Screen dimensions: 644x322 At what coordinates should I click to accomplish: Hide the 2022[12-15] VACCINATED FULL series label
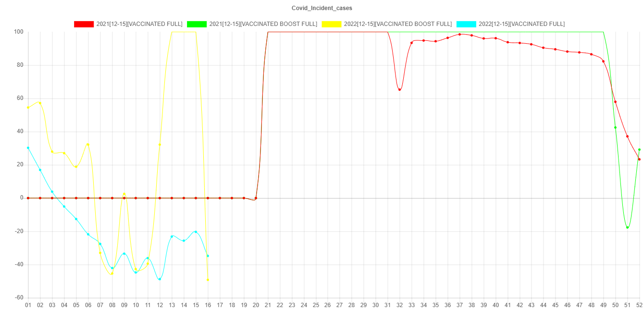pos(521,24)
